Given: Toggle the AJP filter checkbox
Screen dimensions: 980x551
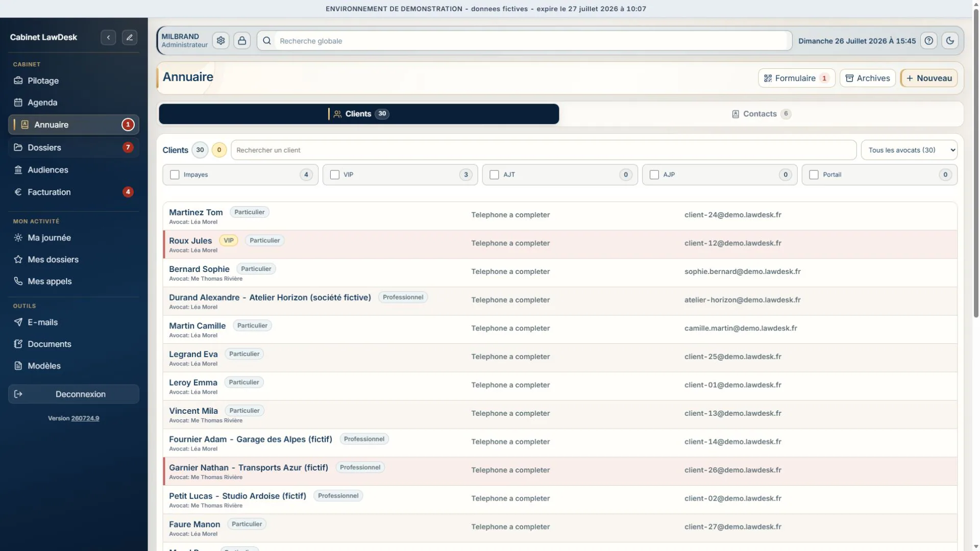Looking at the screenshot, I should (654, 174).
